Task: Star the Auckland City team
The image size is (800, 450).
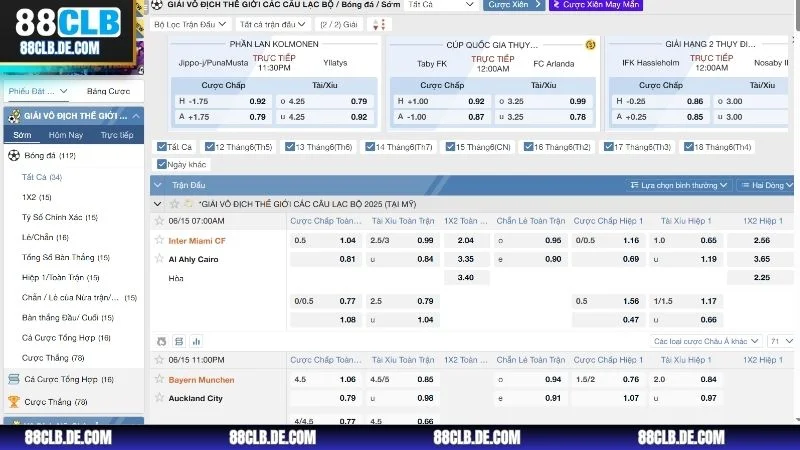Action: [159, 397]
